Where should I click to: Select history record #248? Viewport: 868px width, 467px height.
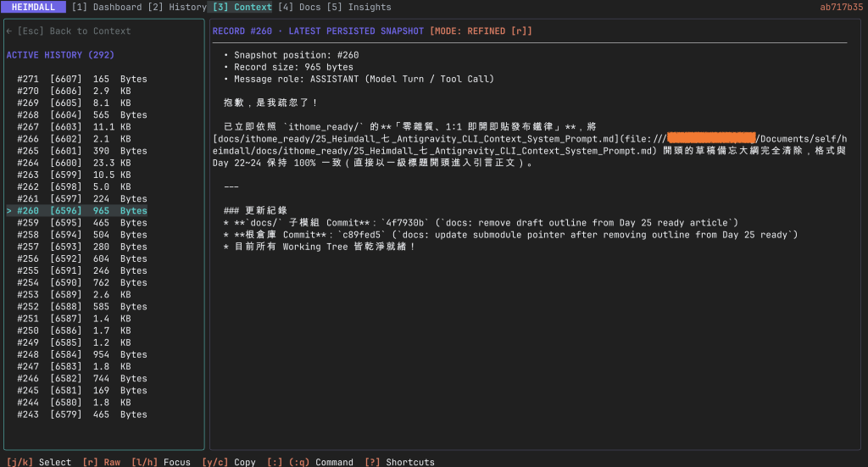click(x=82, y=354)
